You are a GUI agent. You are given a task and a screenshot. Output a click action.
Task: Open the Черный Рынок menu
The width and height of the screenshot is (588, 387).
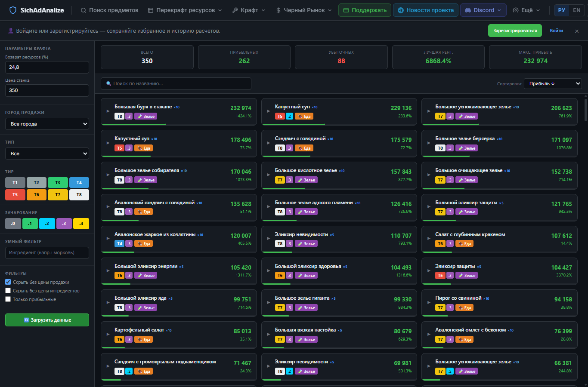[304, 10]
